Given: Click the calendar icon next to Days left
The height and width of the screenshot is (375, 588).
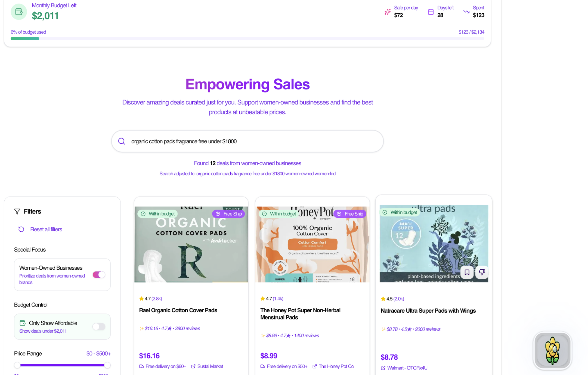Looking at the screenshot, I should tap(431, 12).
